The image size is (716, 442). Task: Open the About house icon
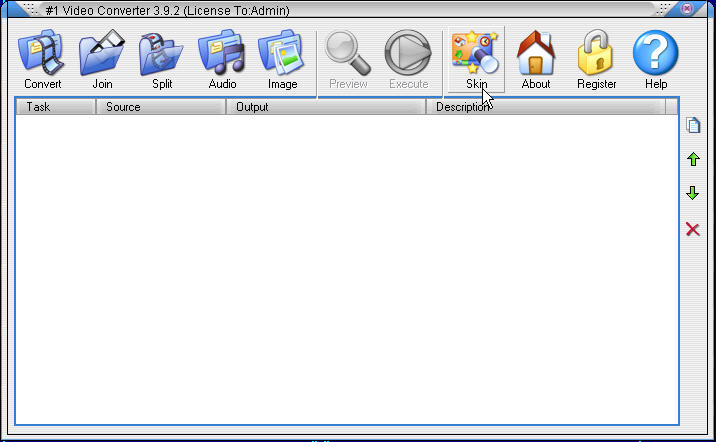(536, 60)
